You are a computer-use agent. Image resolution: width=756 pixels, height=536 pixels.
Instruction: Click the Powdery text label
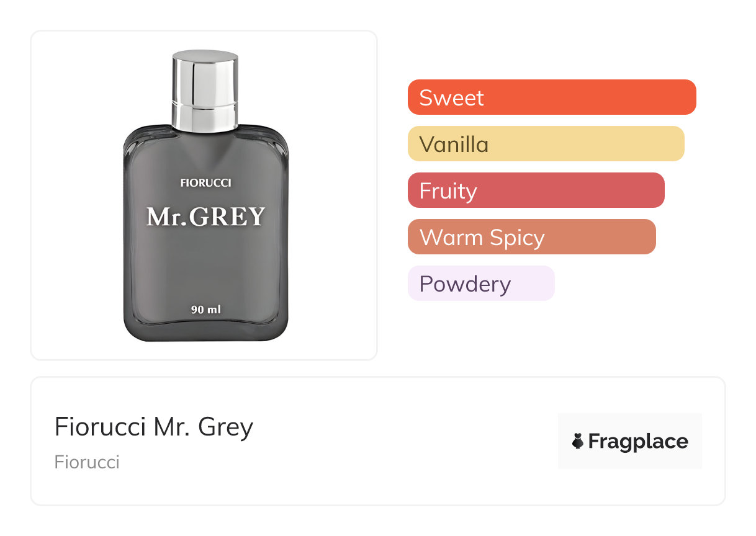[465, 284]
